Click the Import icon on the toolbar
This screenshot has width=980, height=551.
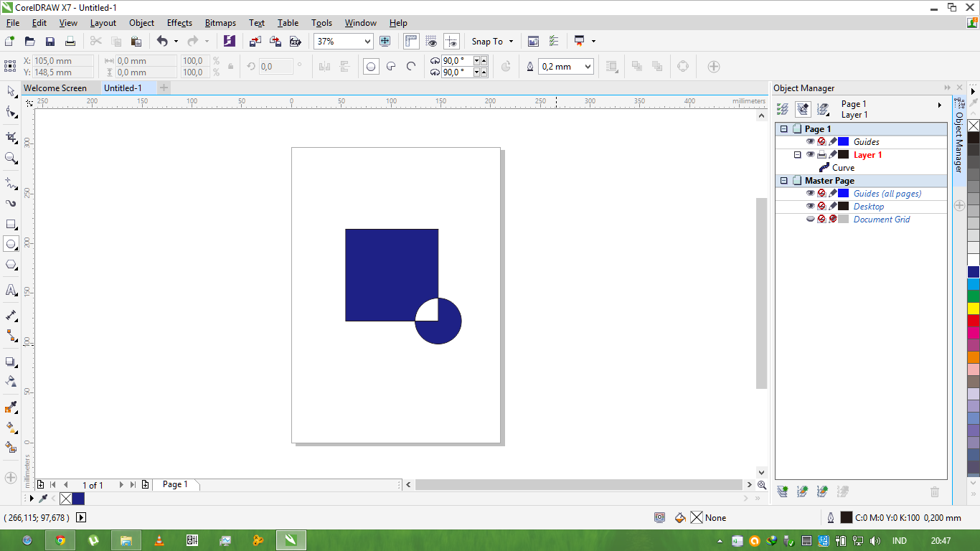coord(255,41)
